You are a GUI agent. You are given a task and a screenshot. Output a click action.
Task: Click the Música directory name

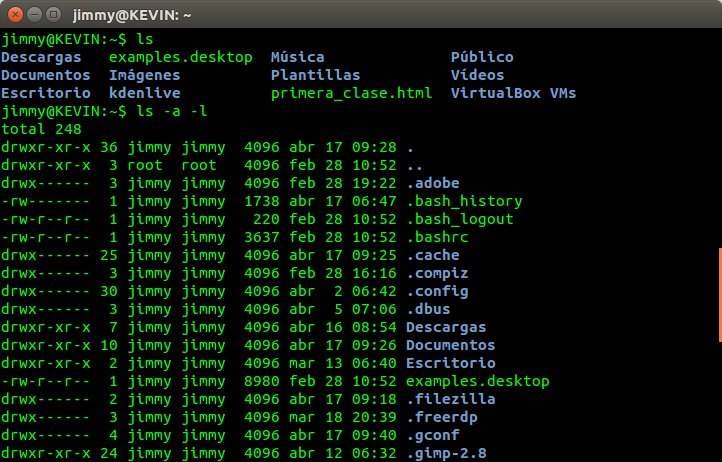tap(297, 57)
